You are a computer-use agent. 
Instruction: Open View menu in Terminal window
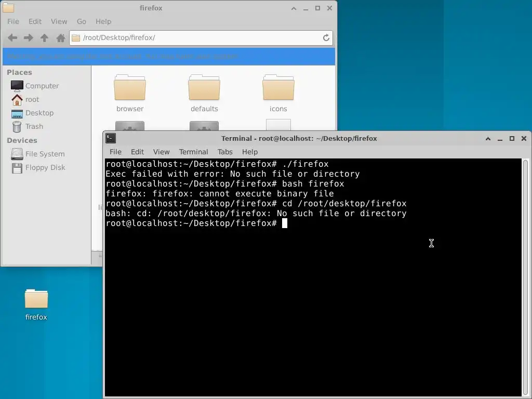coord(161,152)
